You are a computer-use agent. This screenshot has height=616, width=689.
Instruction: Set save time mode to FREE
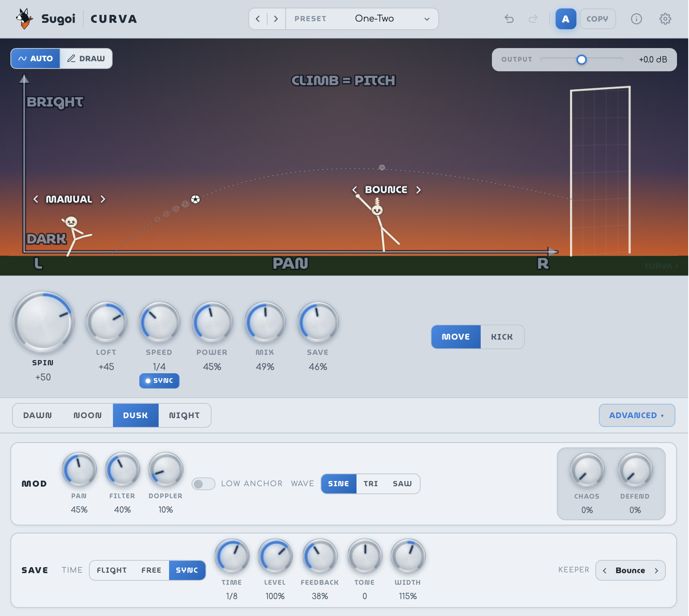[x=151, y=570]
